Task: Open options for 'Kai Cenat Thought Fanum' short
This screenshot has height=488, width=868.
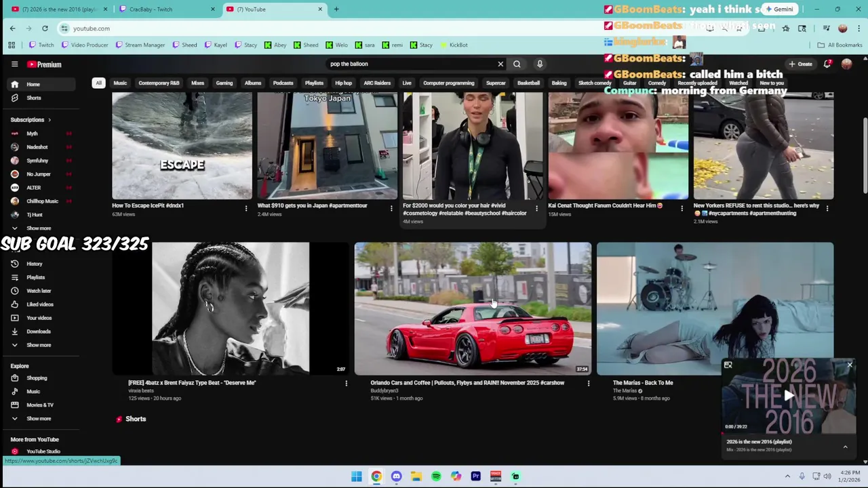Action: pyautogui.click(x=682, y=208)
